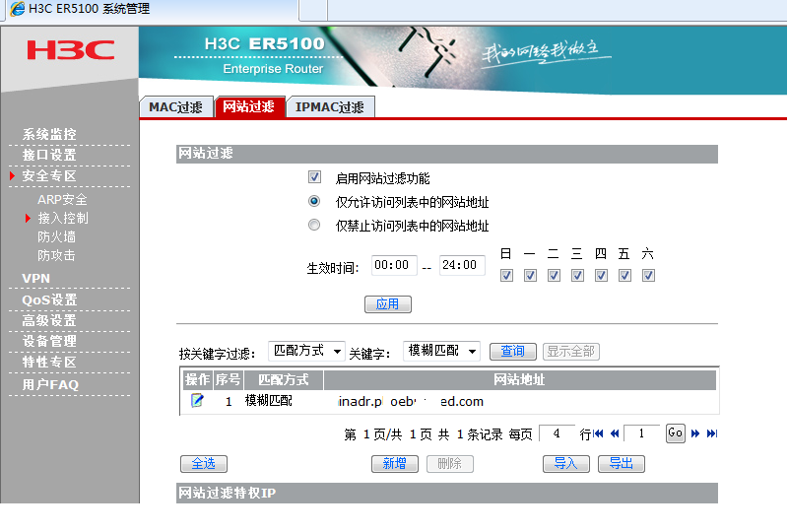Screen dimensions: 788x532
Task: Go to first page arrow icon
Action: tap(598, 433)
